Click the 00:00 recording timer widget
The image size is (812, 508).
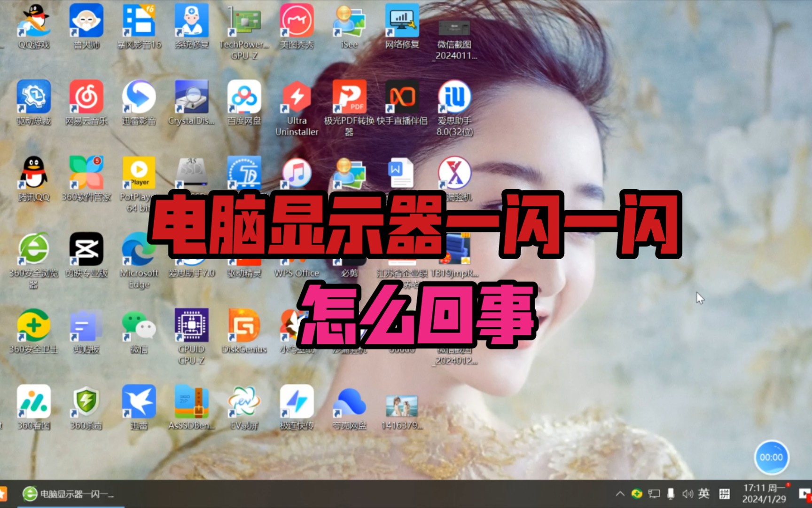(772, 456)
